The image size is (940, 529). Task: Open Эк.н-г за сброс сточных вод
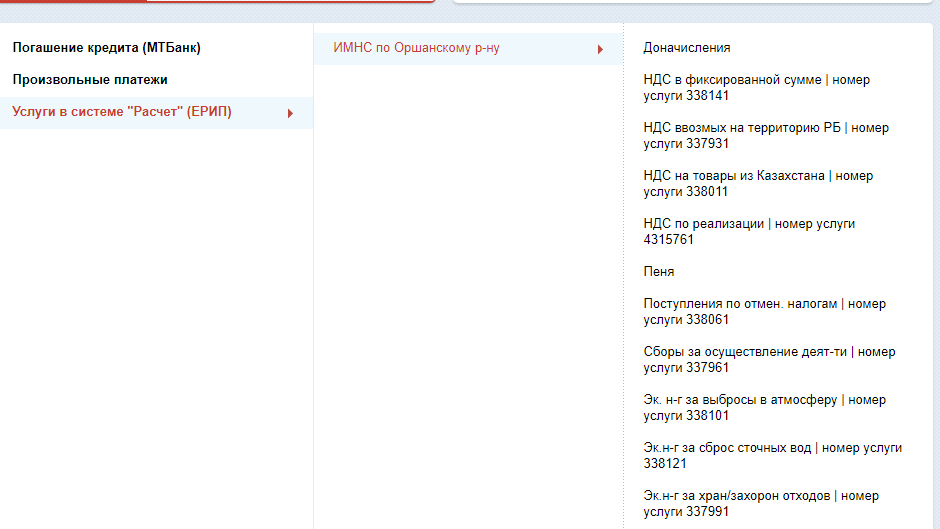point(772,456)
